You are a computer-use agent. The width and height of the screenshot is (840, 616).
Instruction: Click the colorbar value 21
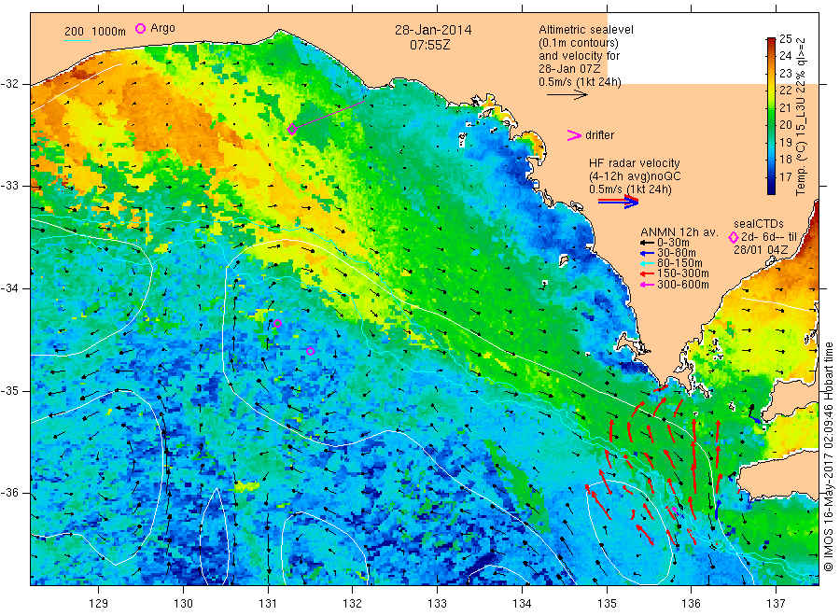(x=785, y=107)
